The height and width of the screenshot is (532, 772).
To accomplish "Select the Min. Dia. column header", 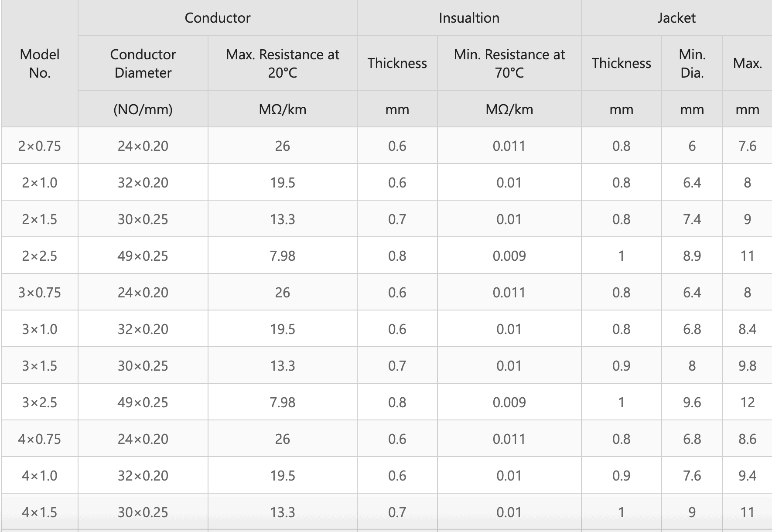I will (x=692, y=64).
